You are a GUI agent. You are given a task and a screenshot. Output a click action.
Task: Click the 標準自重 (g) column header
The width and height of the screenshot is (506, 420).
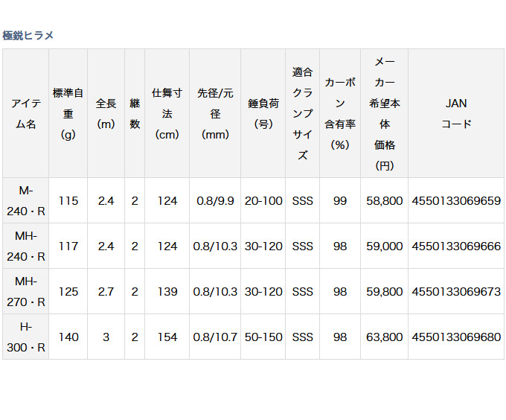(x=68, y=114)
